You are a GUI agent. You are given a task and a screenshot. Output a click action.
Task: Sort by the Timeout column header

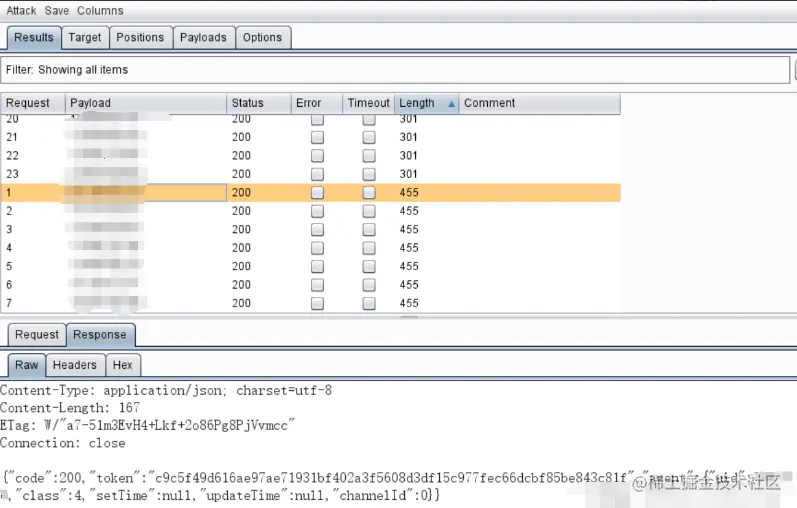click(369, 103)
